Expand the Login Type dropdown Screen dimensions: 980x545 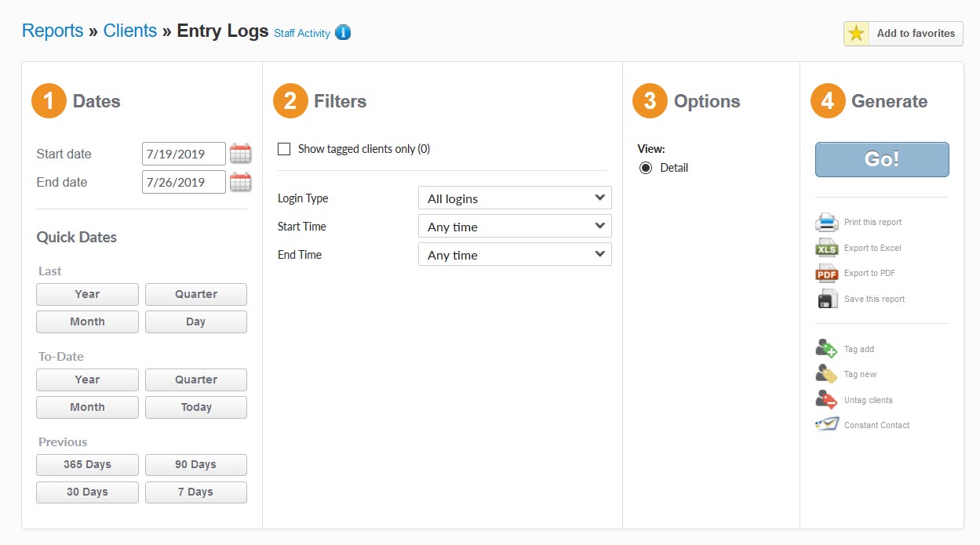pos(515,198)
